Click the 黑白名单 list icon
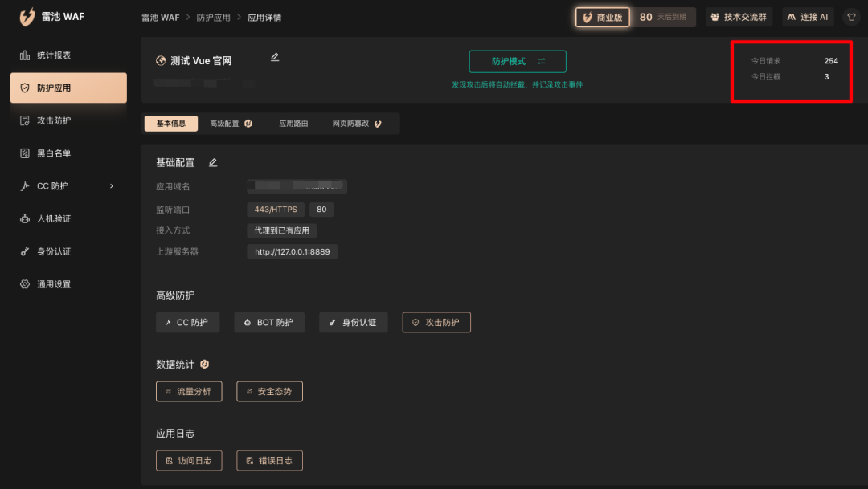Viewport: 868px width, 489px height. pos(25,153)
